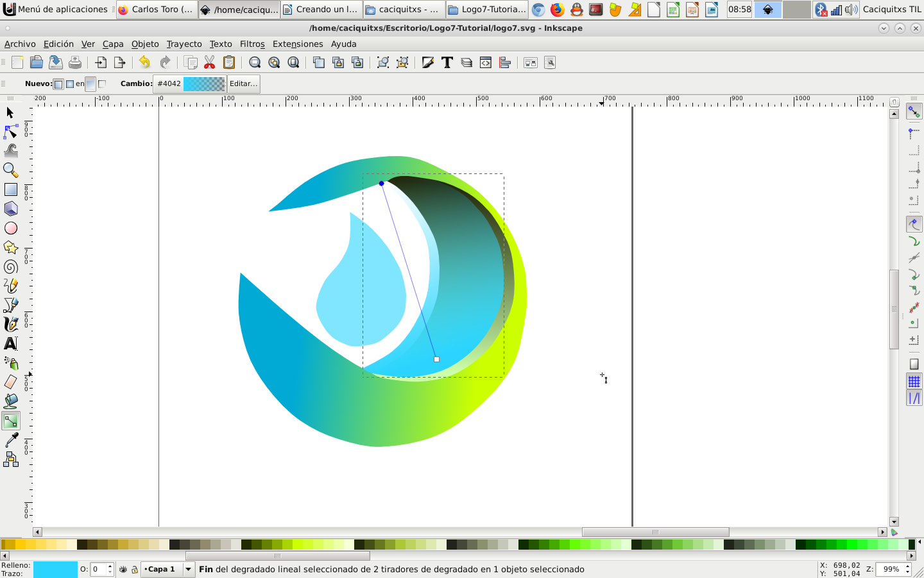Select the Calligraphy tool
This screenshot has width=924, height=578.
pyautogui.click(x=10, y=324)
